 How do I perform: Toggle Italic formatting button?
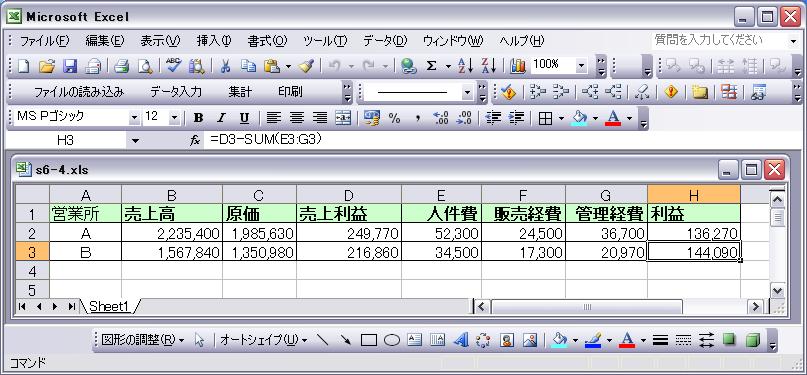(221, 118)
